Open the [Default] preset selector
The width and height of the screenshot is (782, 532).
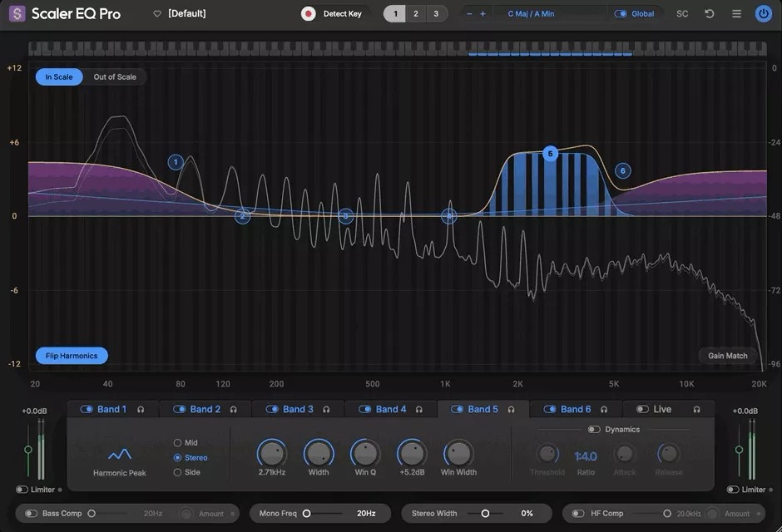(x=187, y=14)
